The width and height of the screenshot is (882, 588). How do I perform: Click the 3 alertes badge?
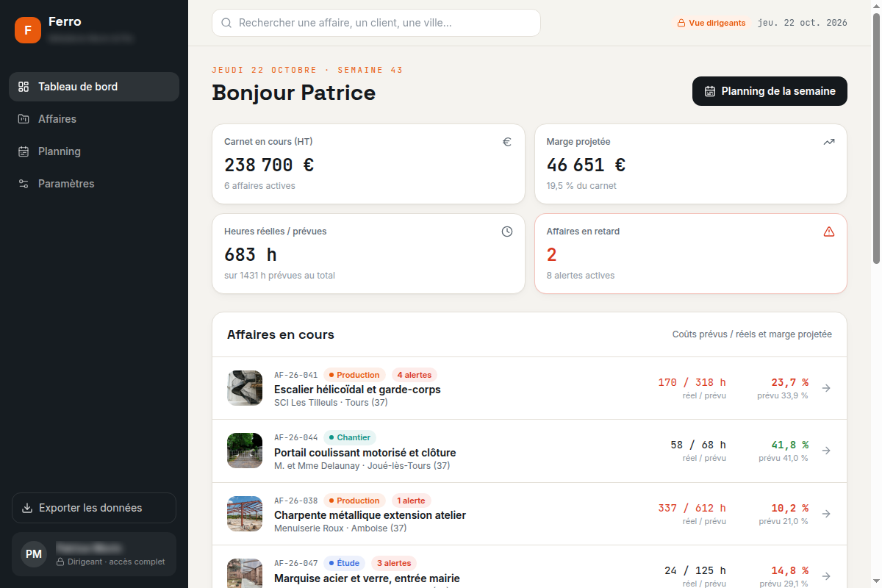pyautogui.click(x=394, y=563)
